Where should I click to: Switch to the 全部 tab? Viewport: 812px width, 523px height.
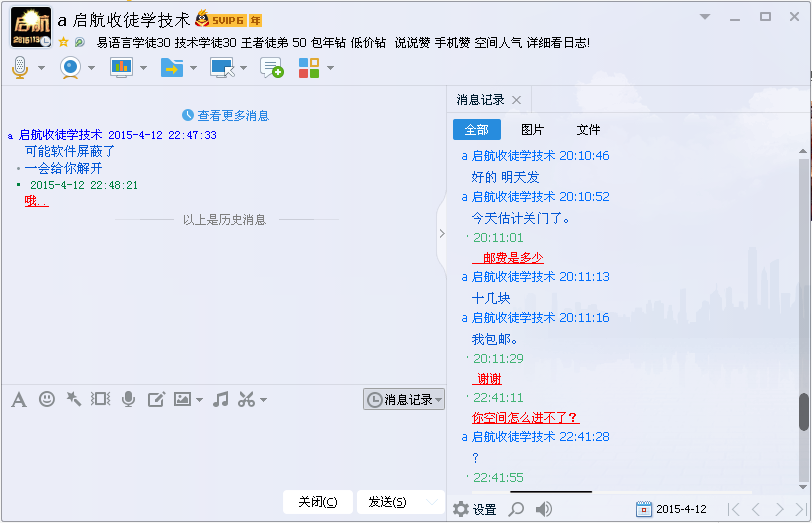(x=476, y=129)
